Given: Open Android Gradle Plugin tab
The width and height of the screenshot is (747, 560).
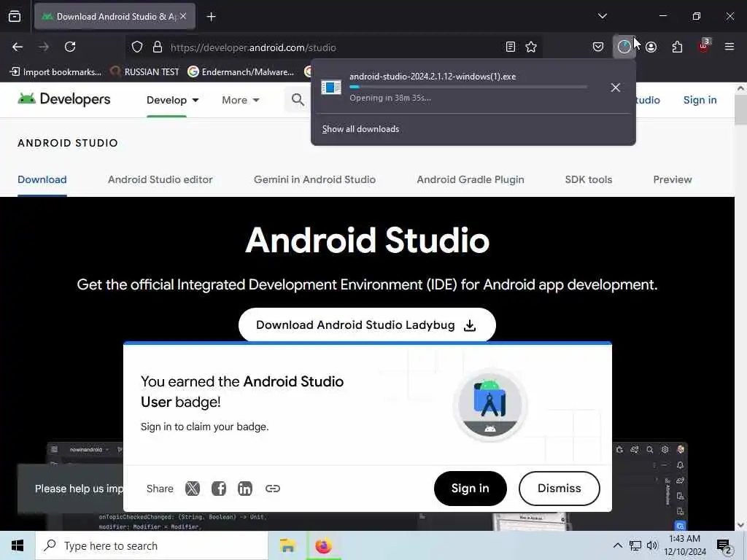Looking at the screenshot, I should point(471,179).
